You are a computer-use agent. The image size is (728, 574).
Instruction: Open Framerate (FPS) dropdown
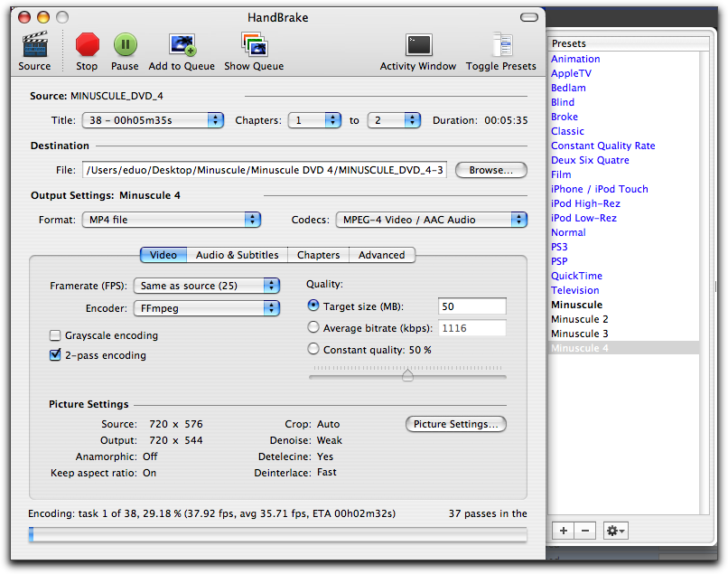point(207,286)
